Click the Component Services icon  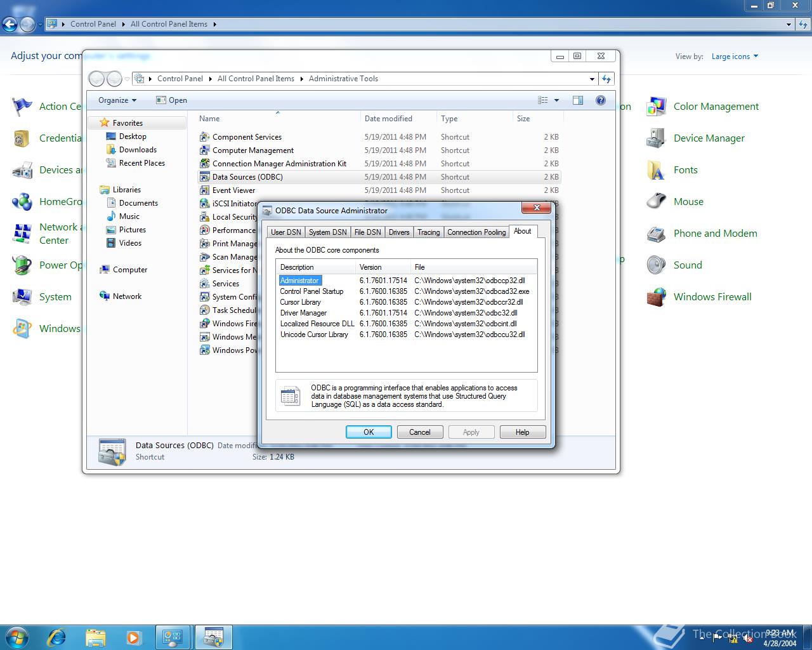(x=205, y=137)
